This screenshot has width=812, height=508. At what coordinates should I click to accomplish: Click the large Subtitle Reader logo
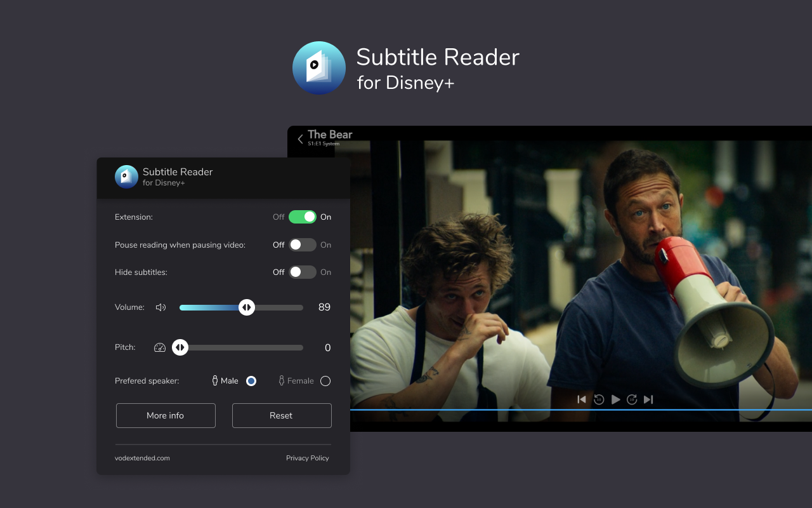[x=319, y=68]
